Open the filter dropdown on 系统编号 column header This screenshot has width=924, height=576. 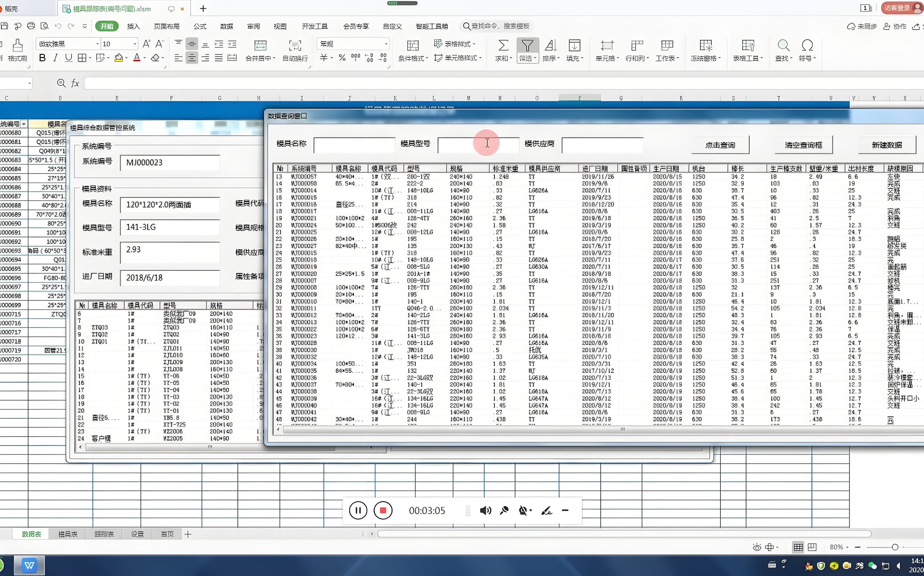(24, 124)
